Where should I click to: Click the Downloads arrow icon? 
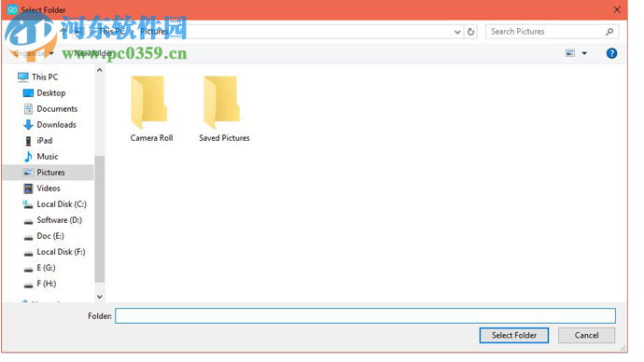[28, 125]
